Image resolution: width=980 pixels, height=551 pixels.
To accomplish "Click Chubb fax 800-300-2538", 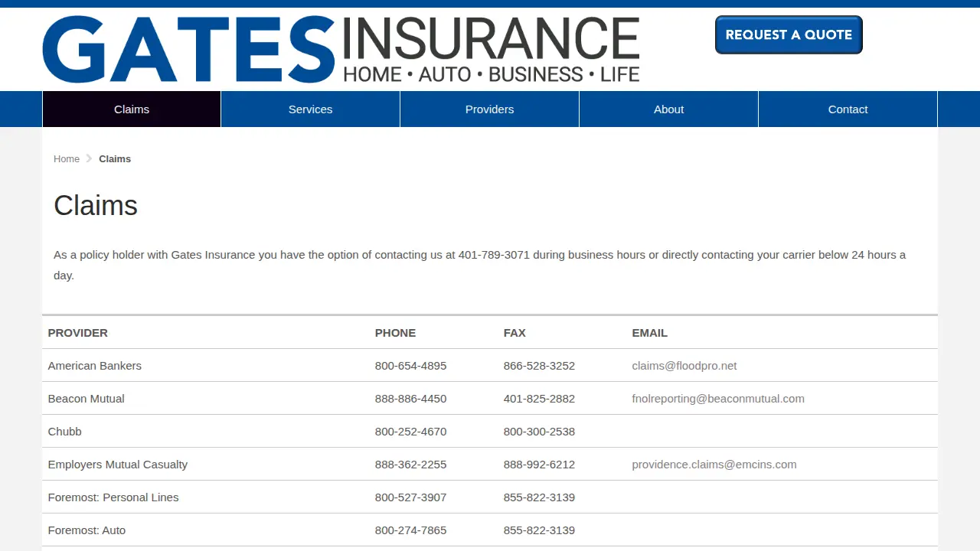I will (x=539, y=432).
